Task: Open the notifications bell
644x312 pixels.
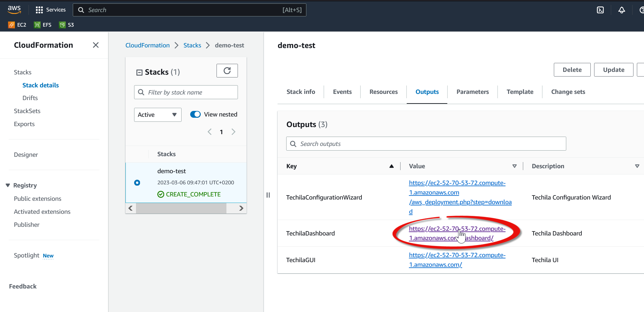Action: pyautogui.click(x=621, y=10)
